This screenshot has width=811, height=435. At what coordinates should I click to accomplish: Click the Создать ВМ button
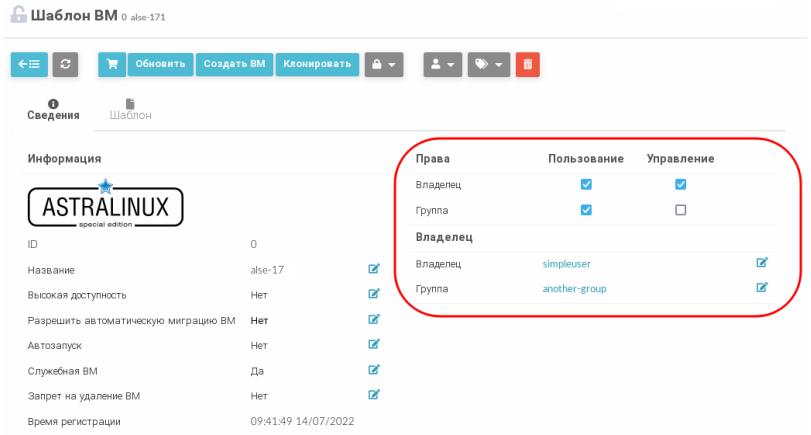234,64
